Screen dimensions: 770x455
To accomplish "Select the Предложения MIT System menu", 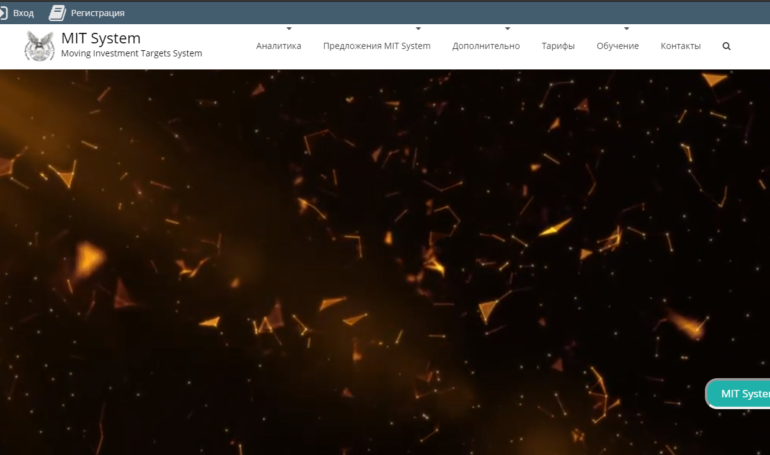I will coord(376,46).
